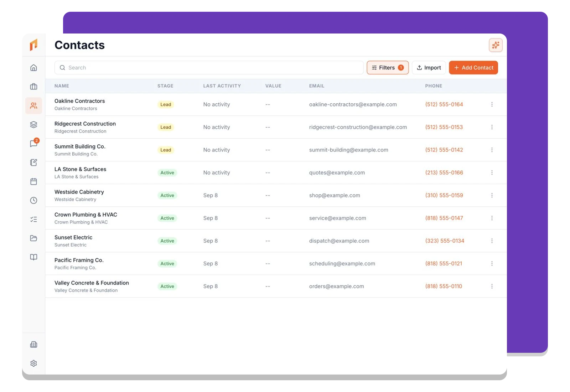Click email scheduling@example.com
Screen dimensions: 570x392
point(342,264)
